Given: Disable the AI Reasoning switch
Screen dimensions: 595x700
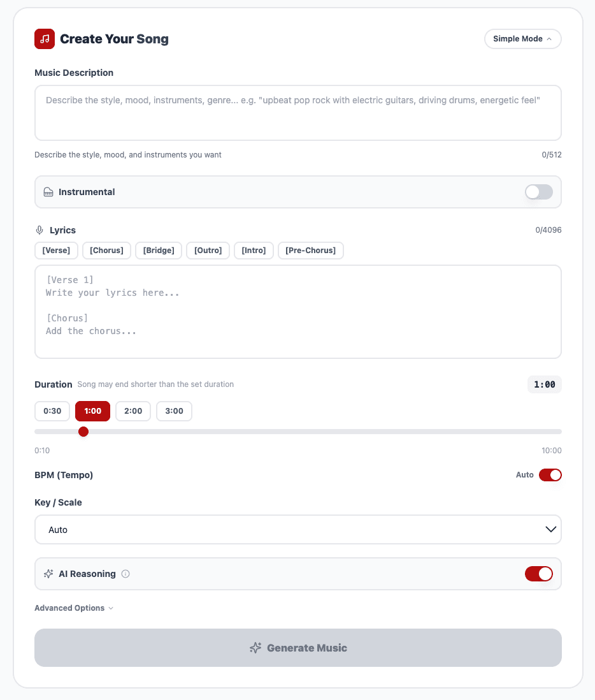Looking at the screenshot, I should point(538,574).
